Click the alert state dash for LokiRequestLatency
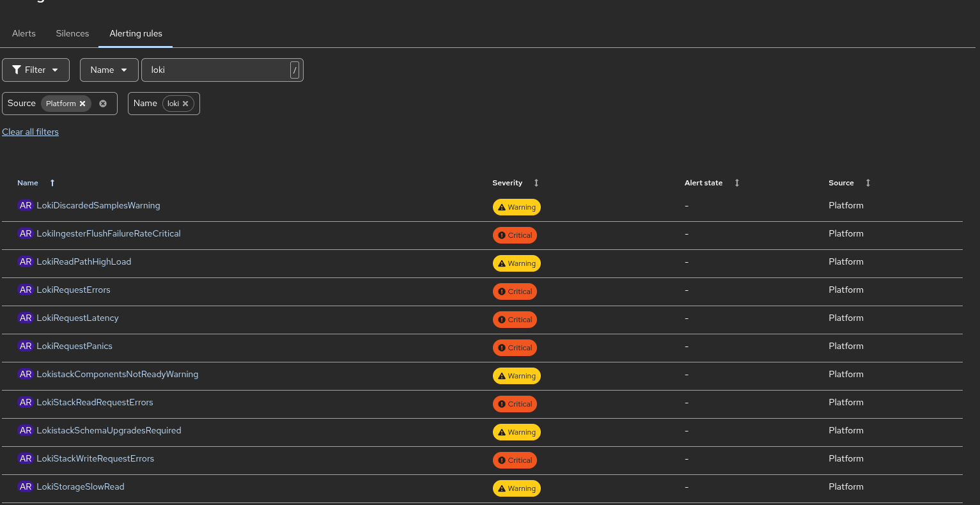980x505 pixels. 687,318
